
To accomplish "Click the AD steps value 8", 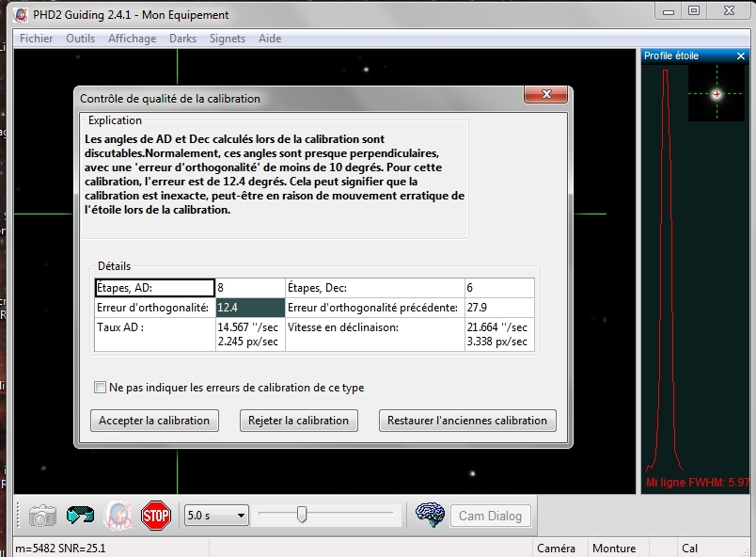I will [x=250, y=288].
